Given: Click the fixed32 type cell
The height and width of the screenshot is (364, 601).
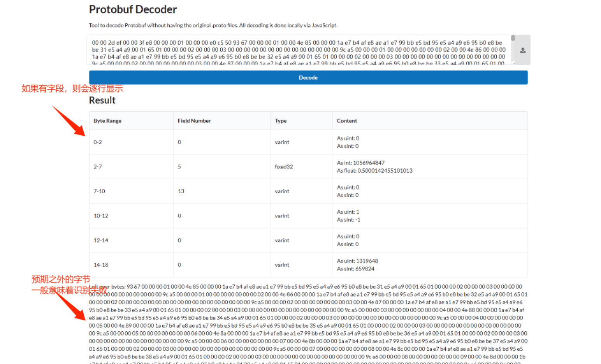Looking at the screenshot, I should pyautogui.click(x=284, y=167).
